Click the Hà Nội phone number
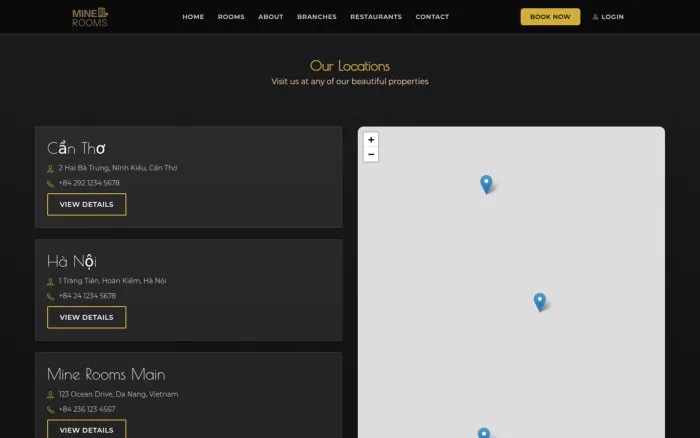This screenshot has width=700, height=438. pyautogui.click(x=87, y=296)
